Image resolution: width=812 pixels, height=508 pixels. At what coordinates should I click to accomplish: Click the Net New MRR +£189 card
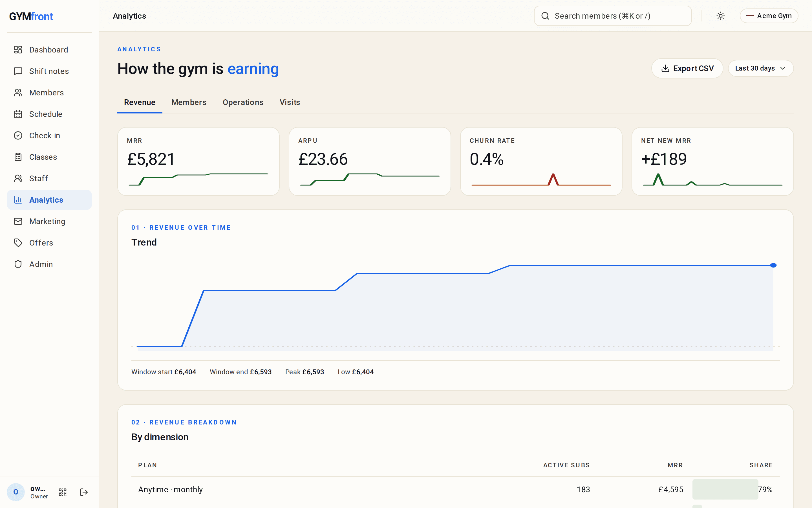point(713,161)
